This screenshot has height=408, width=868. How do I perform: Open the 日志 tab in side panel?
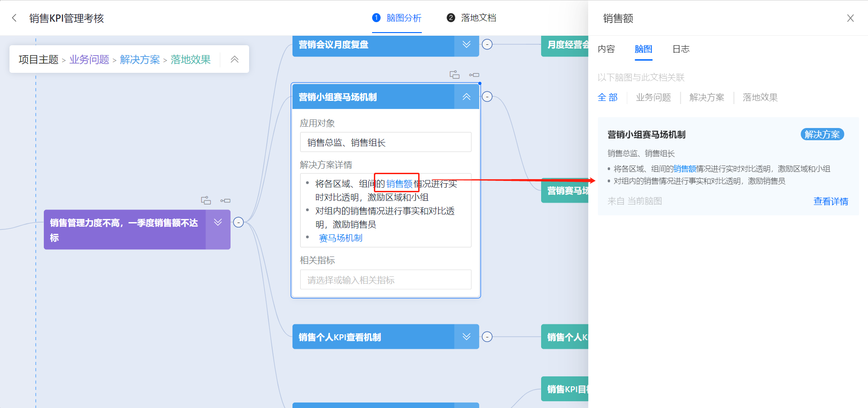point(681,49)
